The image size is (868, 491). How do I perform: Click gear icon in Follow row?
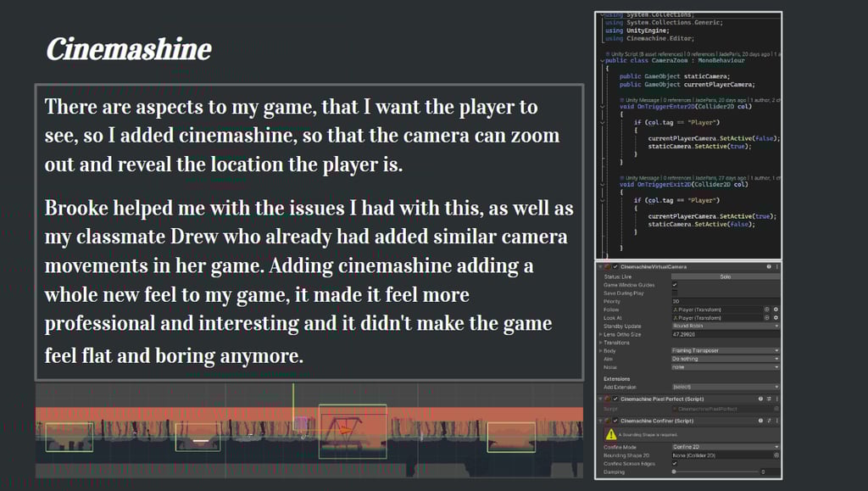pyautogui.click(x=776, y=310)
